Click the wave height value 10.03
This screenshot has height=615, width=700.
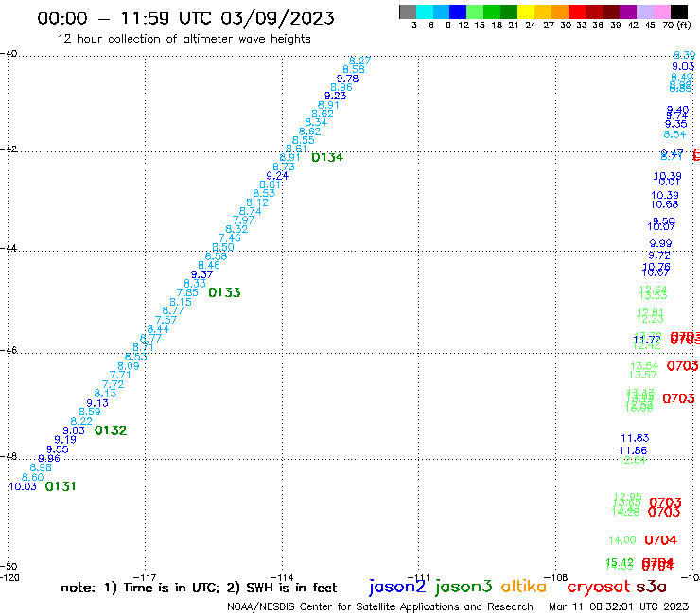pyautogui.click(x=23, y=486)
